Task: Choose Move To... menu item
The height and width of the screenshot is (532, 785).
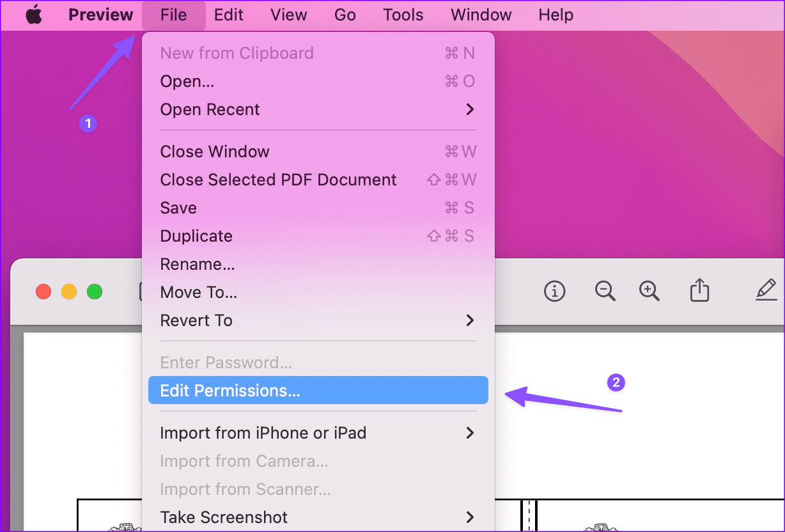Action: point(318,292)
